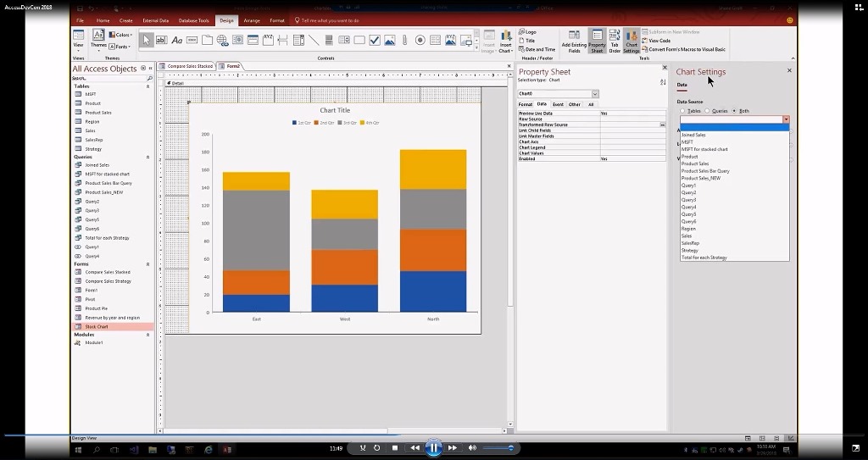Choose the Attachment paperclip control
Viewport: 868px width, 460px height.
404,40
